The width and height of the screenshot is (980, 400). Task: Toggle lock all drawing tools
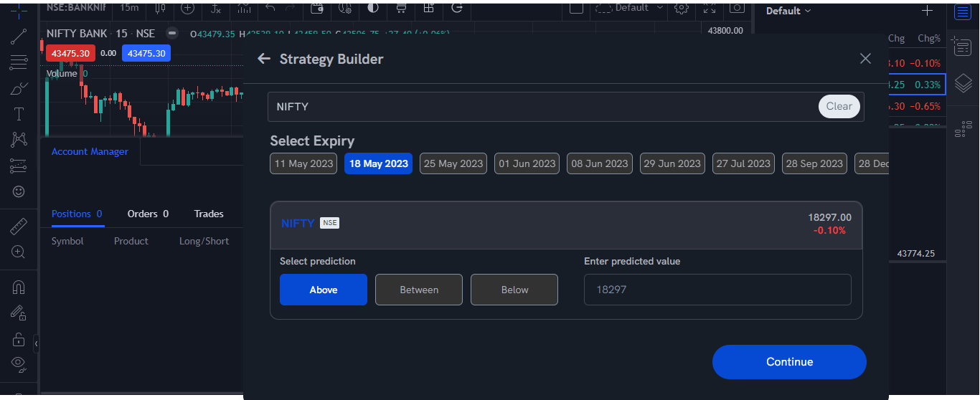(19, 338)
